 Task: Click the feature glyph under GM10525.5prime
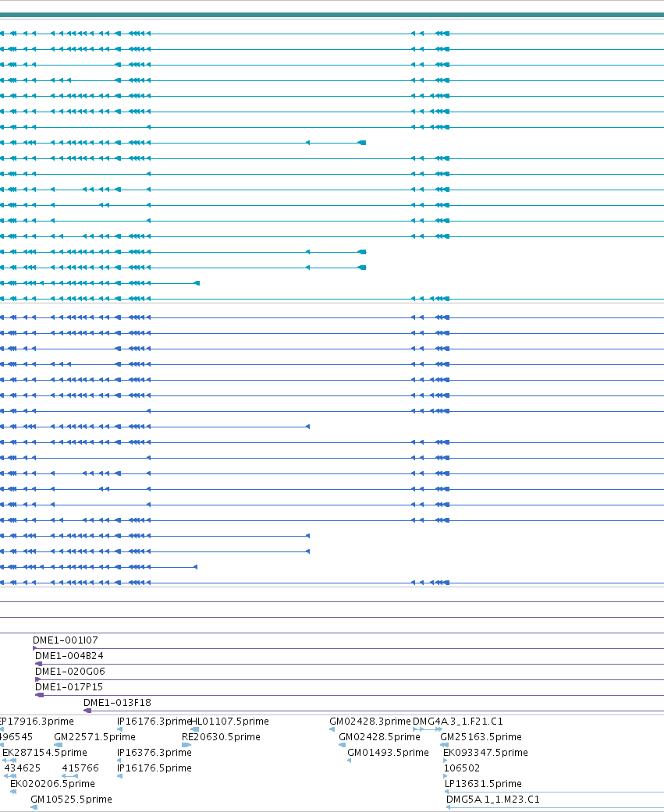pyautogui.click(x=34, y=807)
